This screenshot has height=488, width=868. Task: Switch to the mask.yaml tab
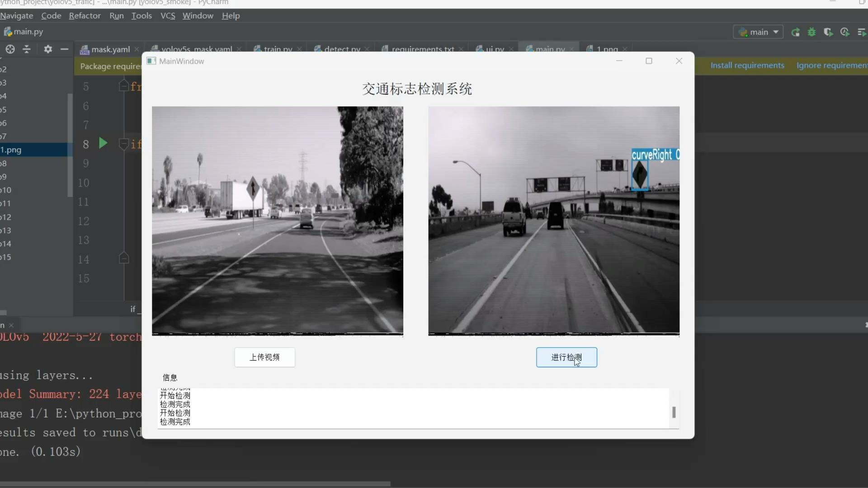tap(110, 49)
